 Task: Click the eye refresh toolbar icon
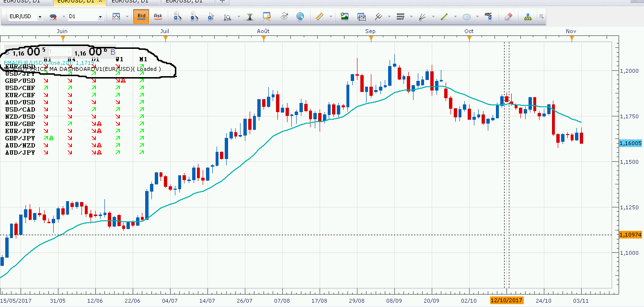284,16
